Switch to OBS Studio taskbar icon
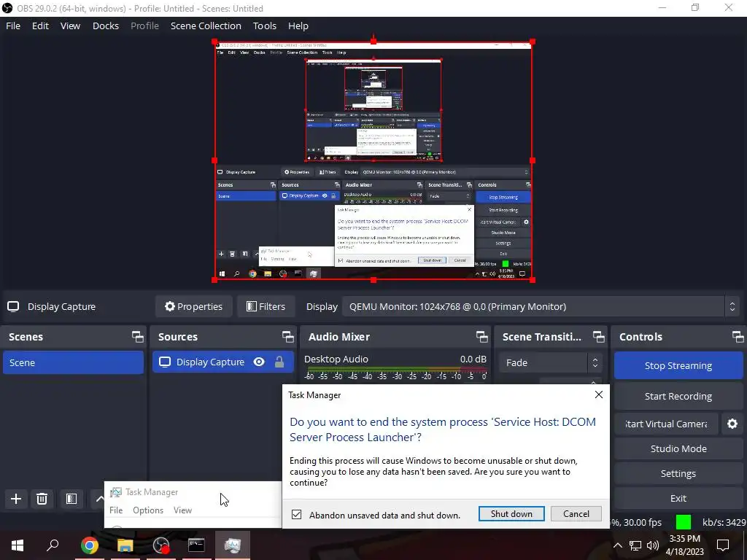Screen dimensions: 747x560 pyautogui.click(x=161, y=545)
